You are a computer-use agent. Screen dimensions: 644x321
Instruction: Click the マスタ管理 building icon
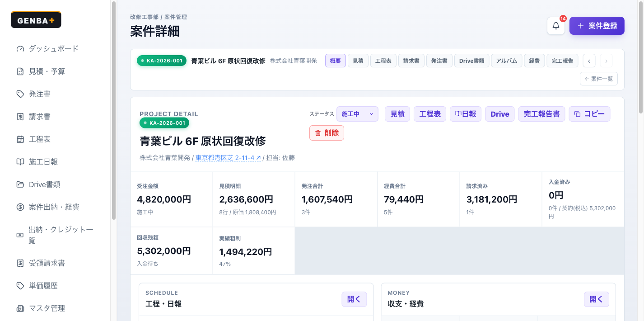[x=20, y=308]
